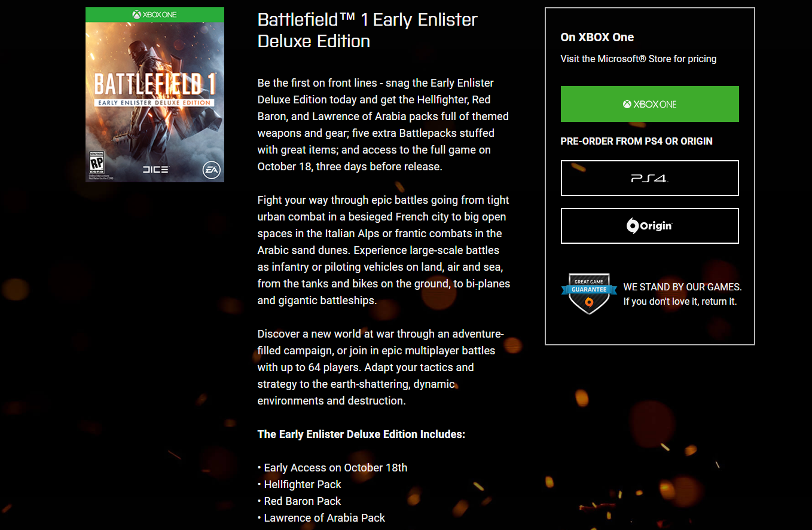812x530 pixels.
Task: Click the Xbox sphere logo in green button
Action: (x=627, y=104)
